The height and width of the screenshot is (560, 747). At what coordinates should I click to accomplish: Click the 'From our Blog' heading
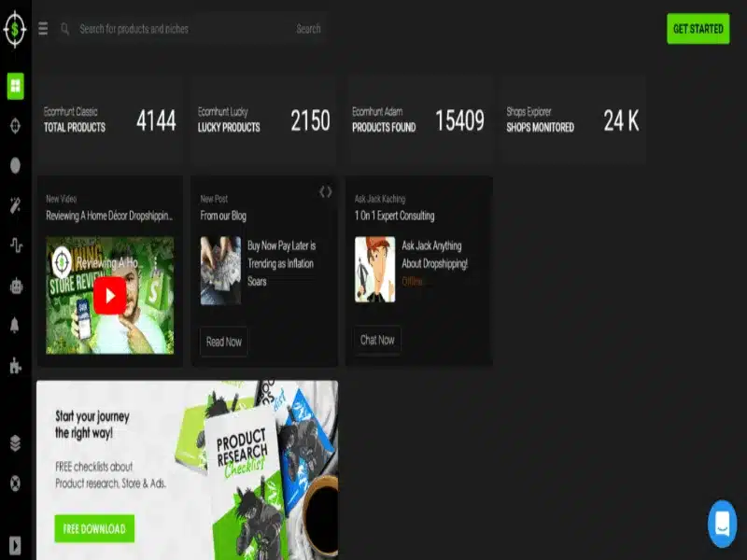(x=223, y=216)
